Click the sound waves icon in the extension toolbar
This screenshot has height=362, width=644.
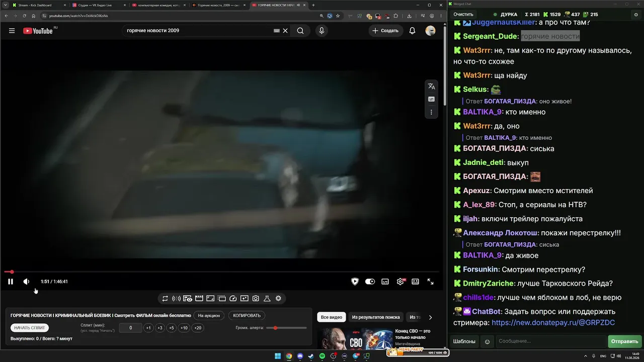coord(176,299)
